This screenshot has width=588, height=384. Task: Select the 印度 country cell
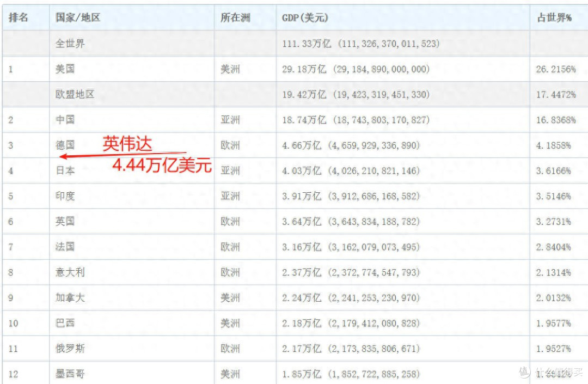[x=65, y=196]
